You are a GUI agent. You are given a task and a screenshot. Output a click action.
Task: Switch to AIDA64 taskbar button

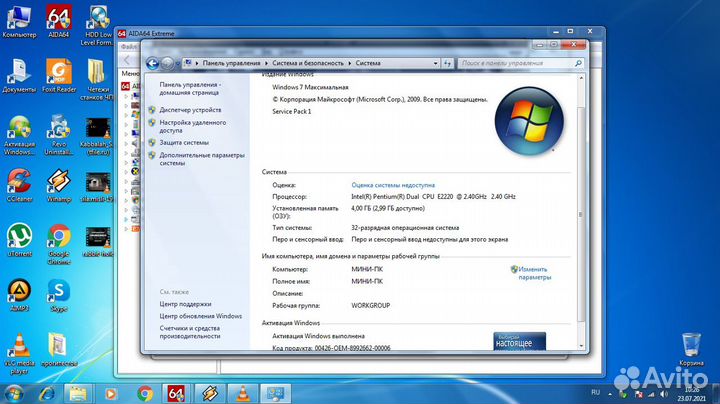[176, 394]
